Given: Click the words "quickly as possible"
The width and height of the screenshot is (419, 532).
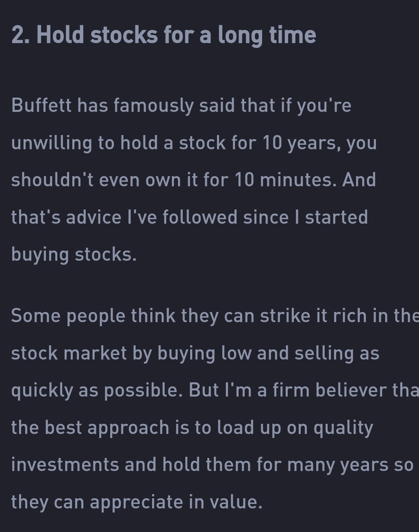Looking at the screenshot, I should pos(95,390).
